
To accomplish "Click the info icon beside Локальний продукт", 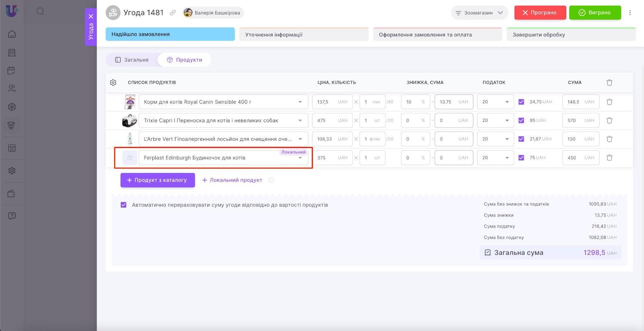I will [271, 180].
